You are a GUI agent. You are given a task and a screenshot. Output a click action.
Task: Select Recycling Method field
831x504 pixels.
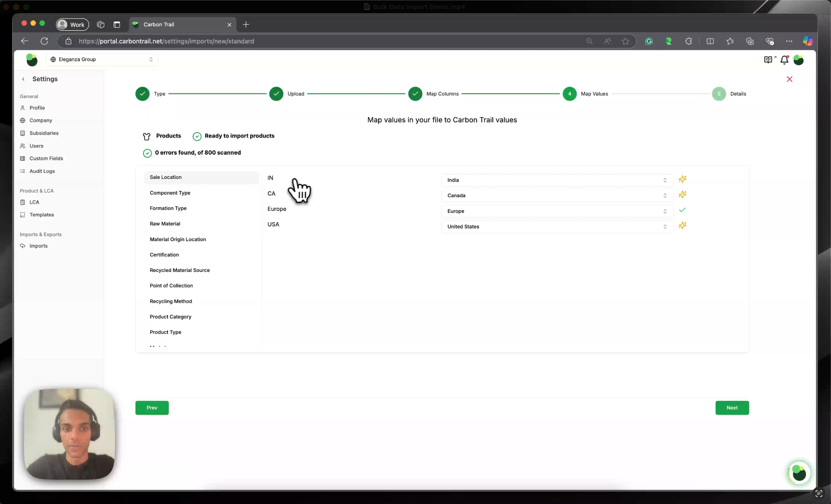click(x=201, y=301)
